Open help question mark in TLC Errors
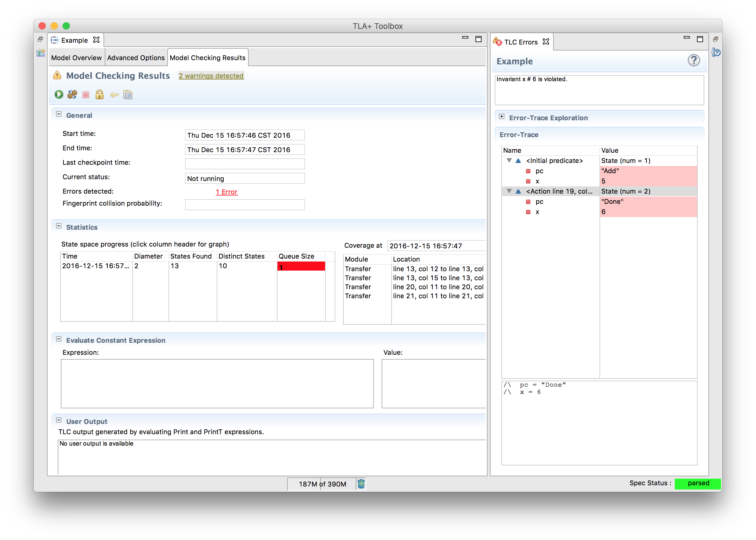Screen dimensions: 756x540 coord(693,60)
